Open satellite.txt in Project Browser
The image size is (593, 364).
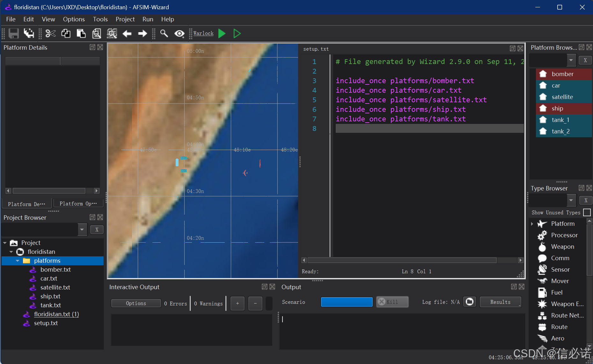coord(55,288)
